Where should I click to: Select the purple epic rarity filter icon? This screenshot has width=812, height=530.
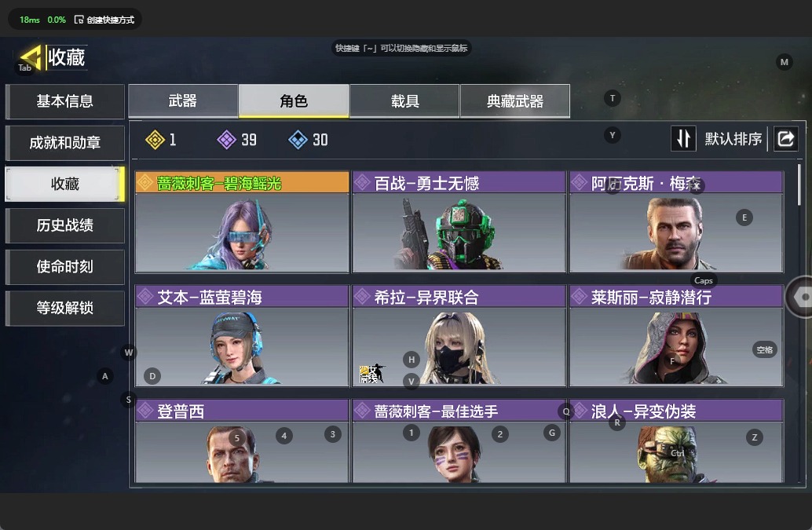click(x=226, y=140)
